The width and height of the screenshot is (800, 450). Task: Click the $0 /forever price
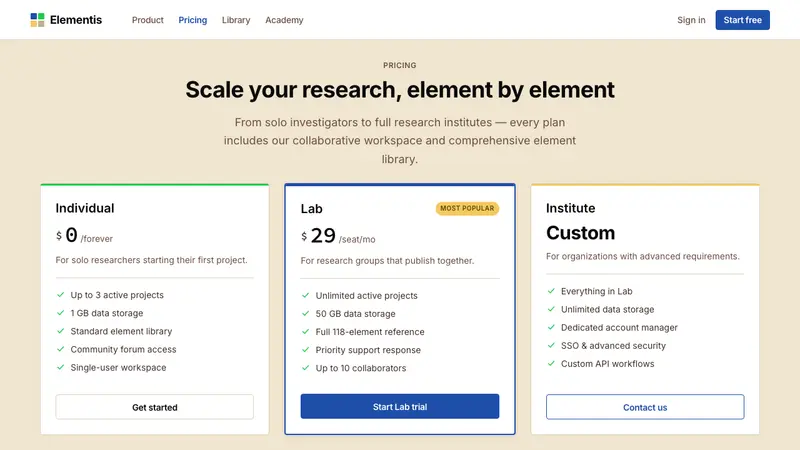[84, 236]
